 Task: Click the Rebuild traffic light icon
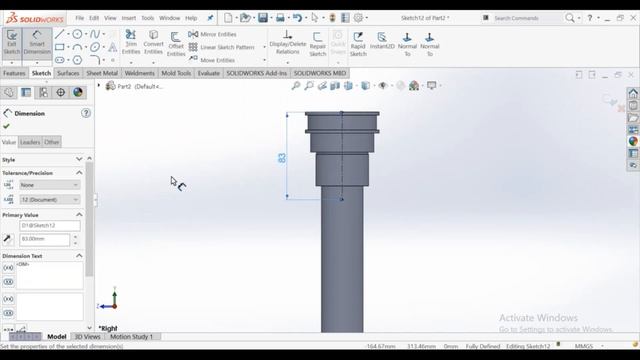pos(332,18)
